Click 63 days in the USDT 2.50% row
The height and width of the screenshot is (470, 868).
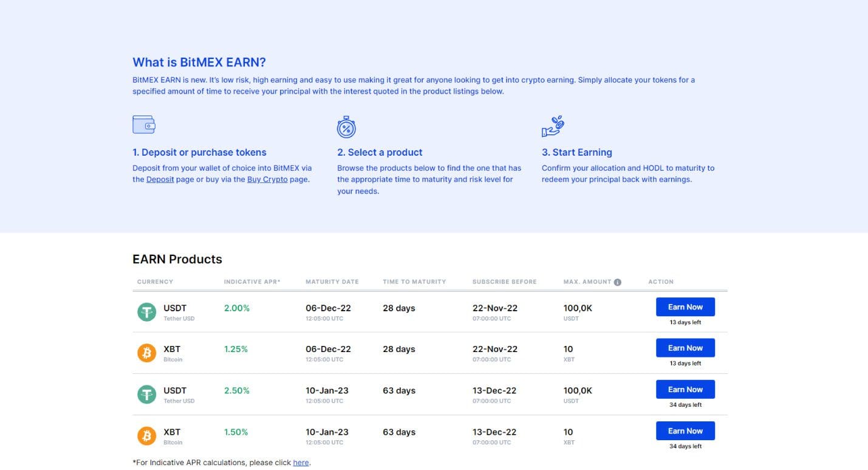coord(399,391)
